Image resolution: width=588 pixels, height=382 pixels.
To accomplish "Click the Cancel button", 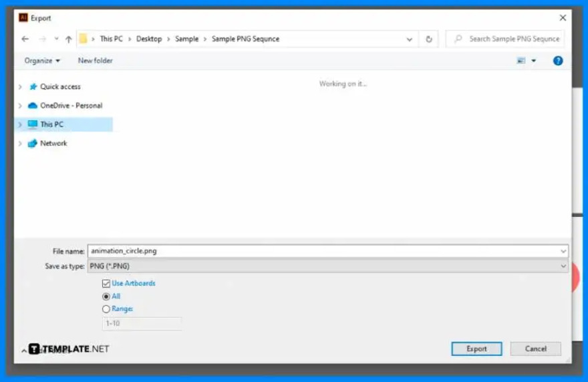I will pyautogui.click(x=535, y=349).
